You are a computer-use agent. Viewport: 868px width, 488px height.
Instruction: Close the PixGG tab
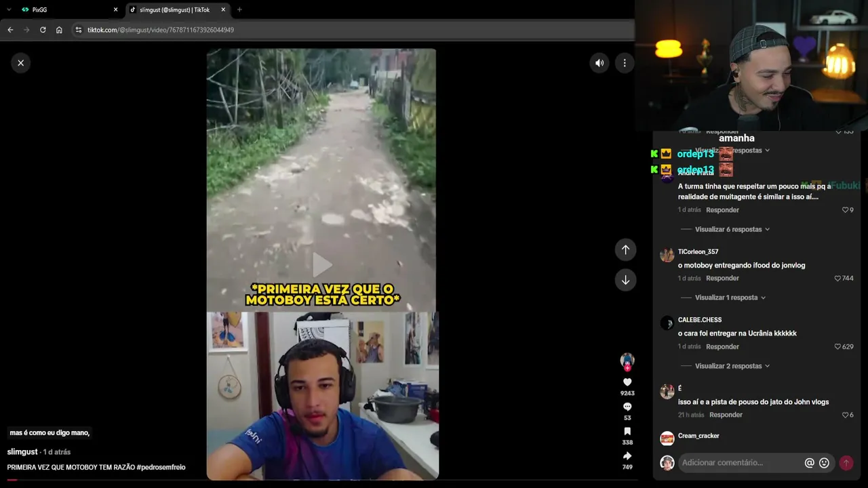(115, 9)
